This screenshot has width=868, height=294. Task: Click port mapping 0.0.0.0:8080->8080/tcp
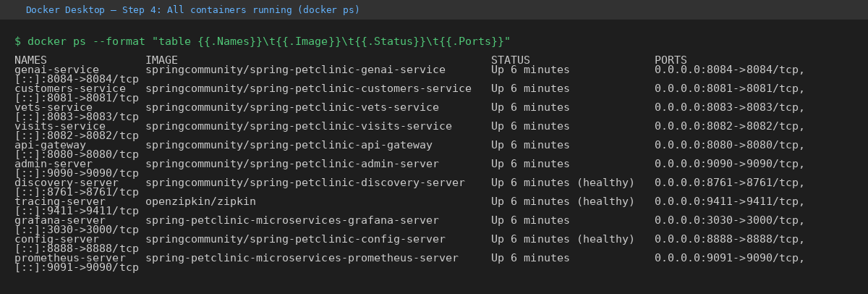pos(729,145)
